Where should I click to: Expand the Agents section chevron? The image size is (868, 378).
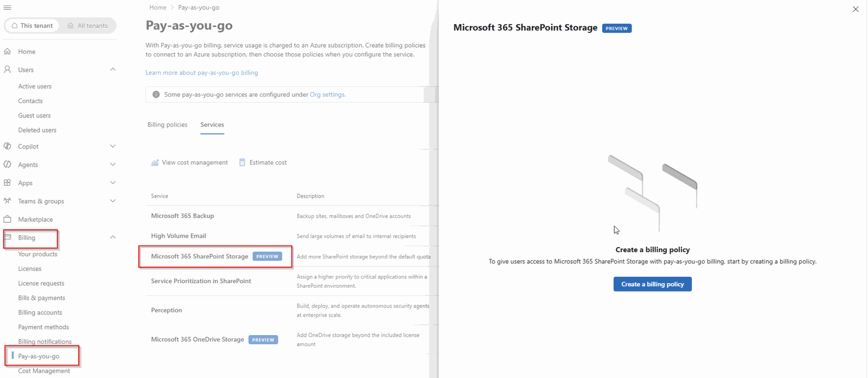113,165
